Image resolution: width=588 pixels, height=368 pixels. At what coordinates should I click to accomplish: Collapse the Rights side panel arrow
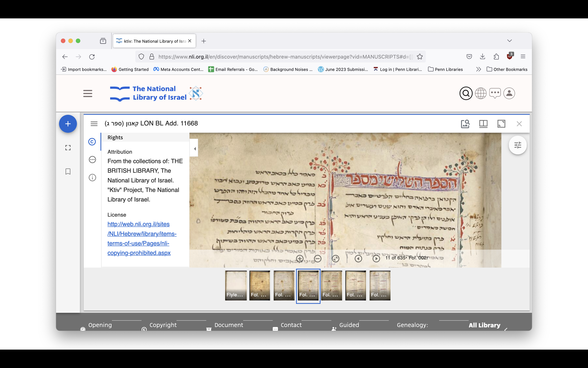pos(194,148)
